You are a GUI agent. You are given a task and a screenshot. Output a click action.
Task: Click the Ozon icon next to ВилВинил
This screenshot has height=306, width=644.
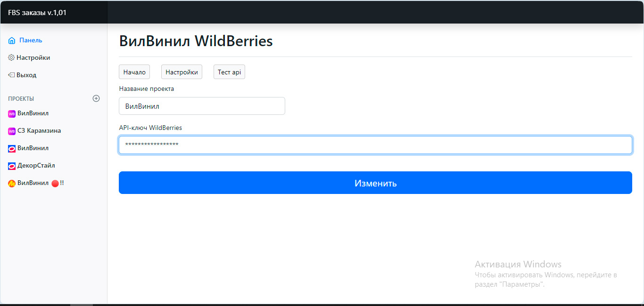[12, 148]
